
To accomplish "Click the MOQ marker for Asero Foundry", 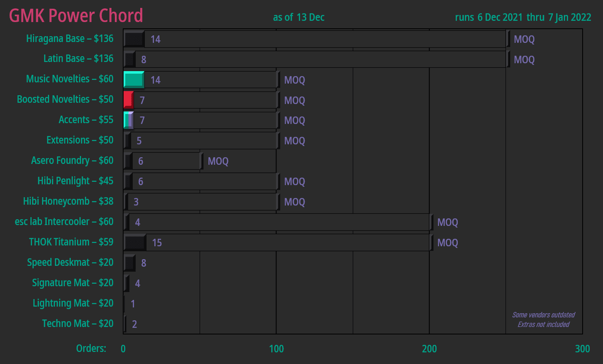I will (218, 161).
